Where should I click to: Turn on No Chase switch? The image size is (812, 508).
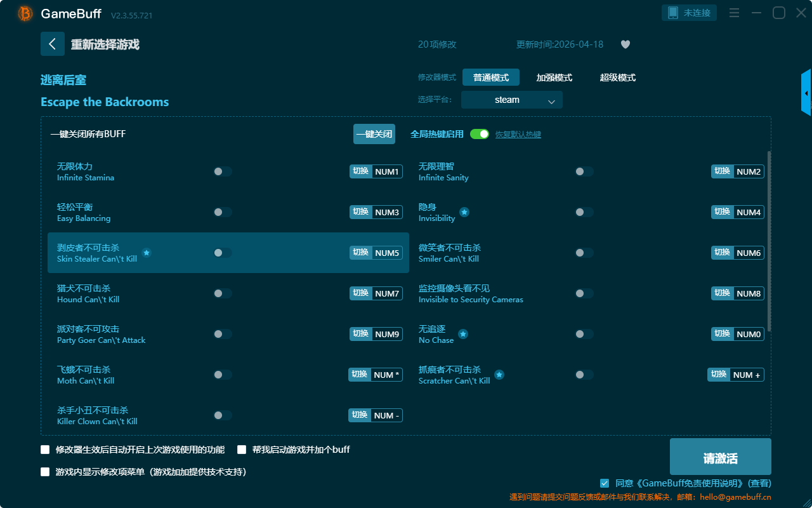(584, 334)
